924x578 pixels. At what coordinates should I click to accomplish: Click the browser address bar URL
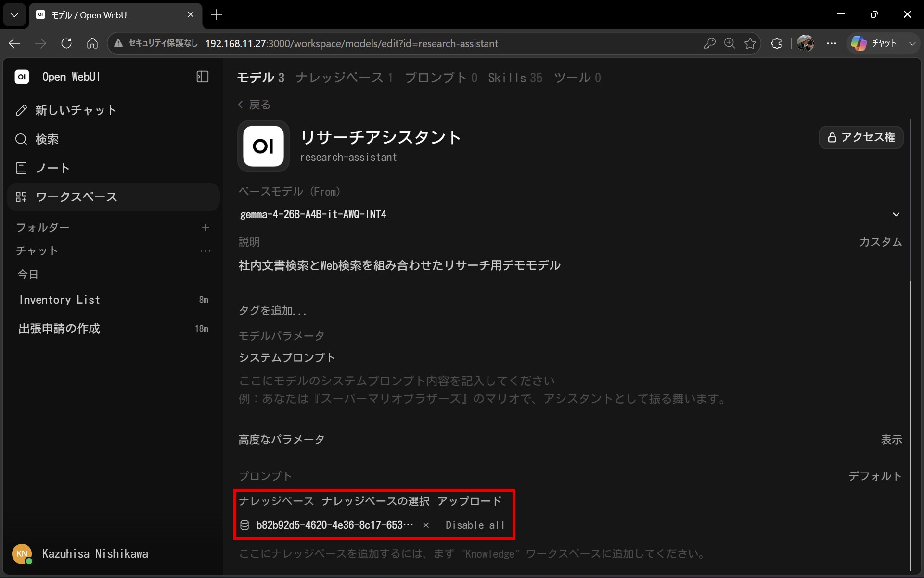point(351,44)
